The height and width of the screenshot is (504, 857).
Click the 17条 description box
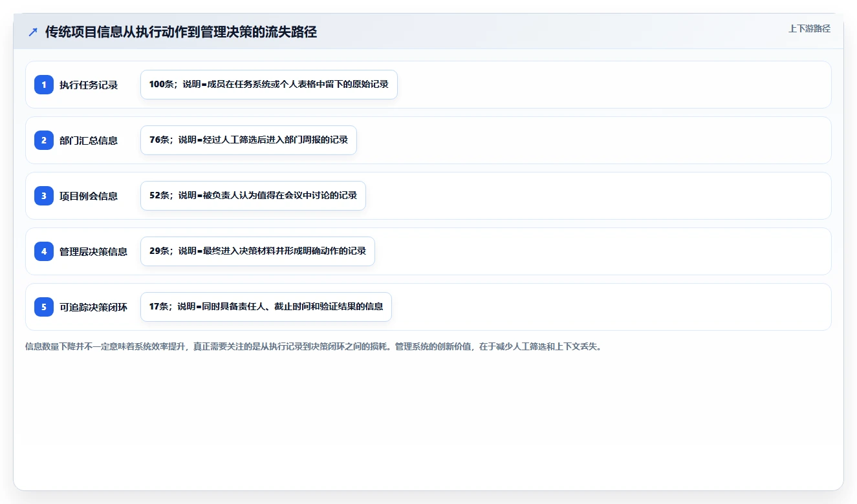click(266, 307)
